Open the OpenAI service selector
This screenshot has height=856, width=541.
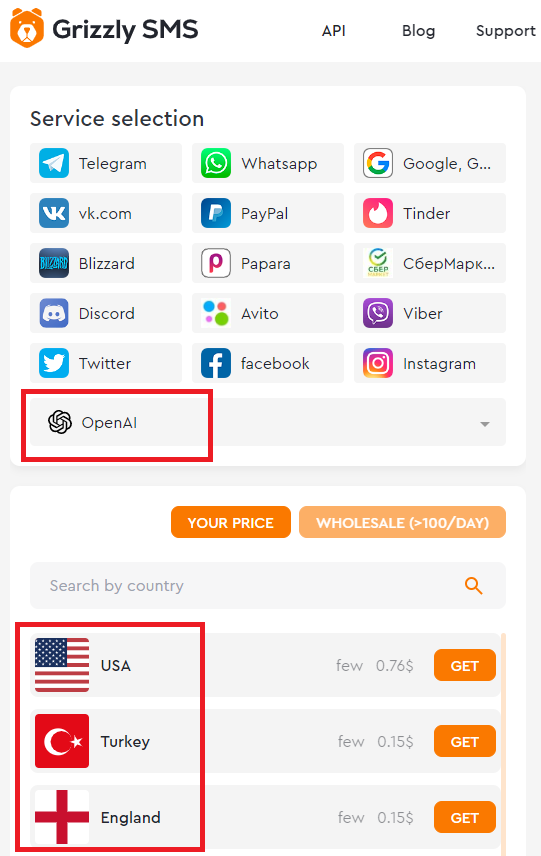268,422
